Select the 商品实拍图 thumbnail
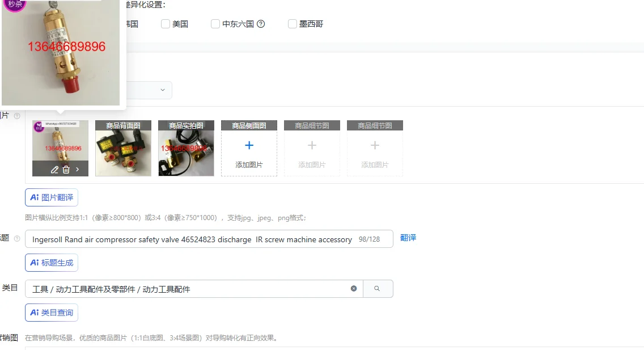The height and width of the screenshot is (350, 644). pos(186,148)
